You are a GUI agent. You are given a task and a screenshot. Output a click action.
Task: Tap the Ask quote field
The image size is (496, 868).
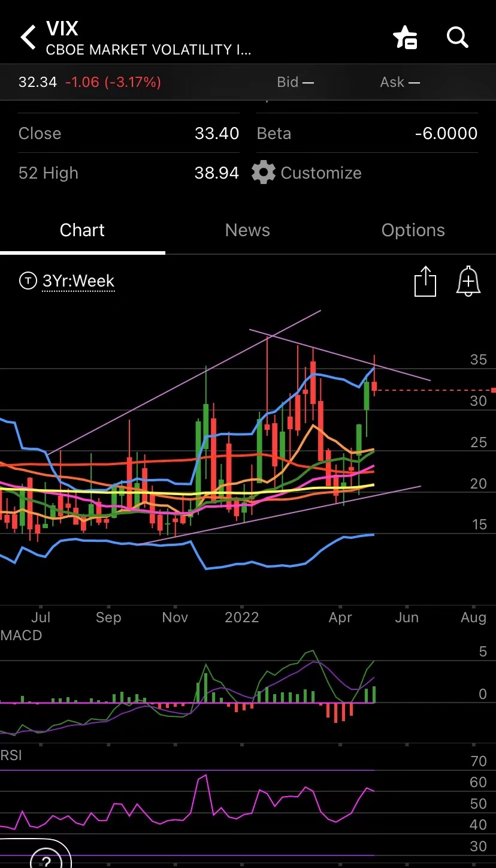(x=400, y=82)
